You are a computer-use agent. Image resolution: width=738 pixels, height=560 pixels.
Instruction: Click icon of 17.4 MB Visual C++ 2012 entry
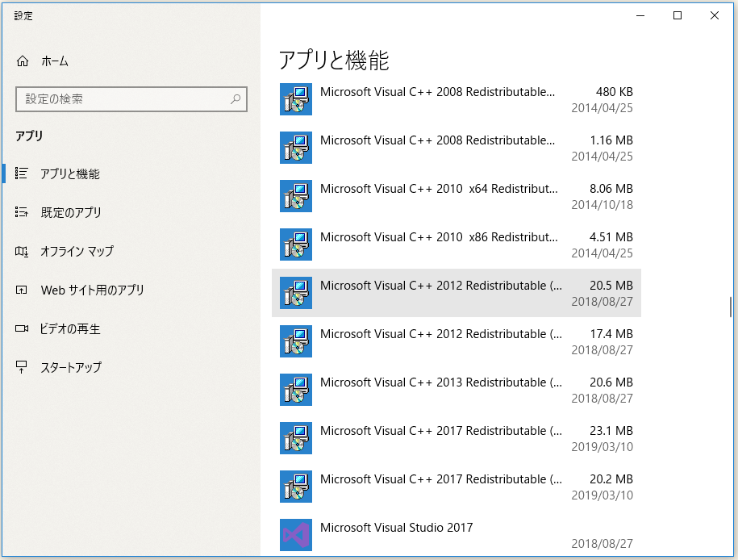click(295, 341)
